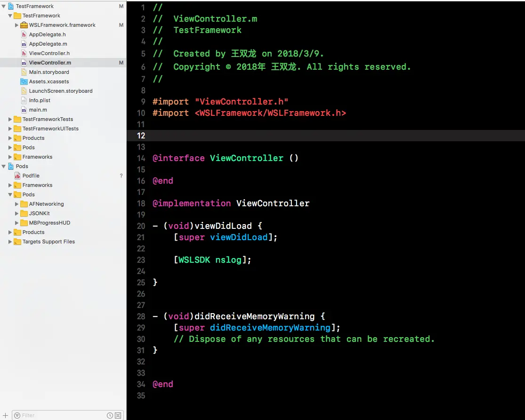Click the ? status badge beside Podfile
The image size is (525, 420).
[121, 176]
